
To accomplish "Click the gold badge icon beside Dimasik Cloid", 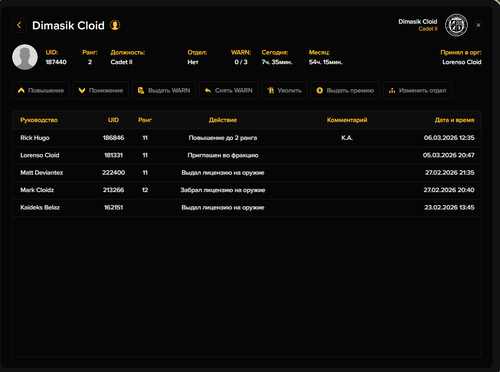I will (115, 25).
